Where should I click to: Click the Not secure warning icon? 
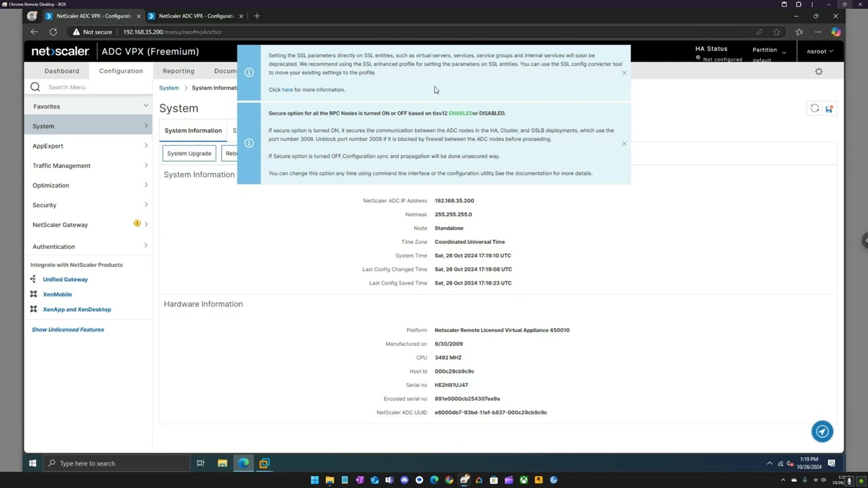point(76,32)
